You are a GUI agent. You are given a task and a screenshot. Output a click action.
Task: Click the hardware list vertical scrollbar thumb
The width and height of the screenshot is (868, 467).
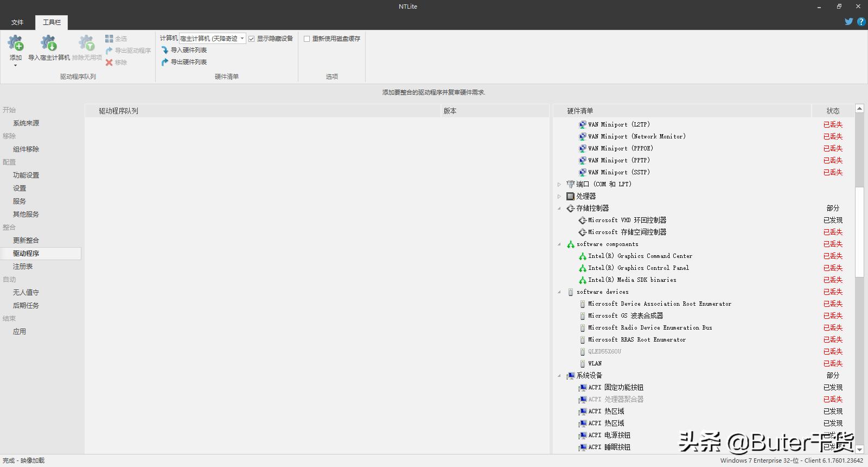click(859, 232)
